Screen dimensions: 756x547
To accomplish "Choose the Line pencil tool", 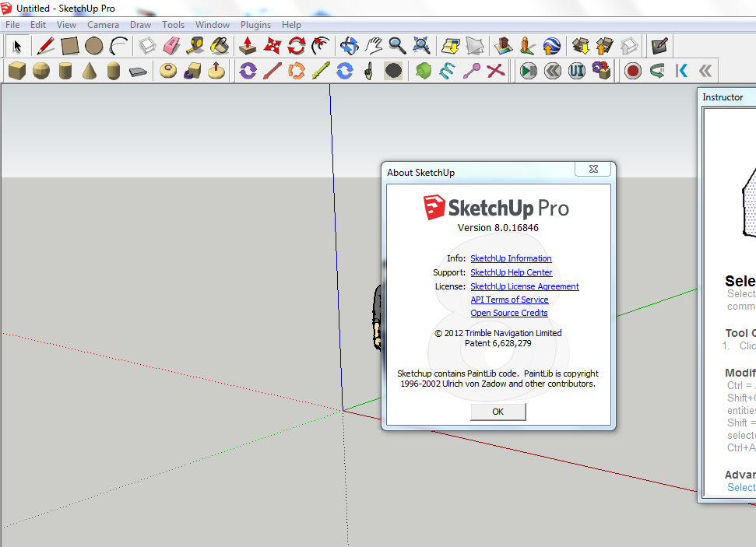I will tap(45, 46).
